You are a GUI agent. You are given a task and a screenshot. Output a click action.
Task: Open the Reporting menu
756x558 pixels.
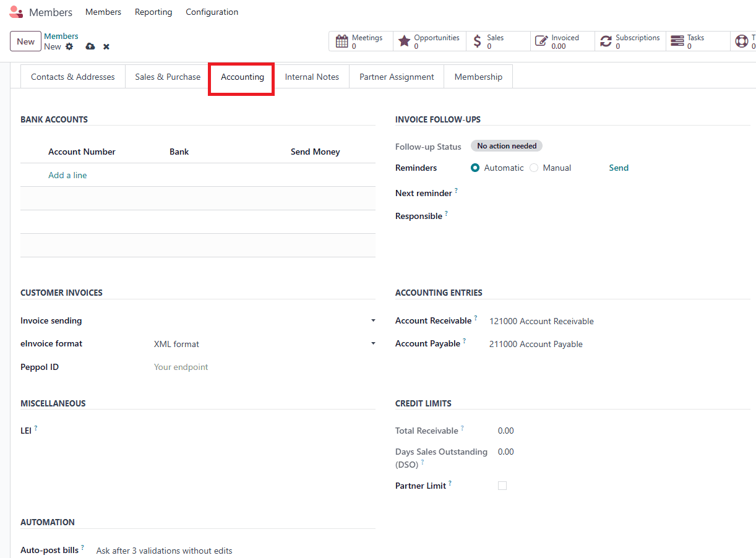pos(153,12)
